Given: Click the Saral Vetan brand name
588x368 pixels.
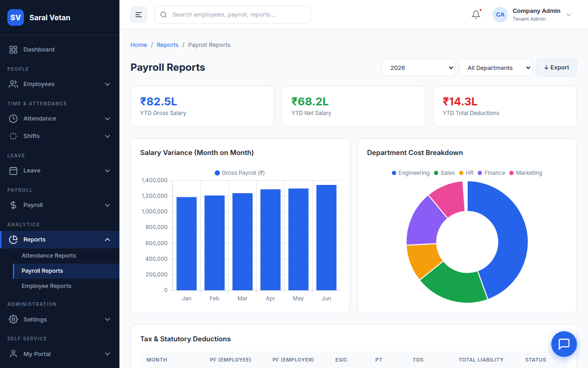Looking at the screenshot, I should [50, 17].
